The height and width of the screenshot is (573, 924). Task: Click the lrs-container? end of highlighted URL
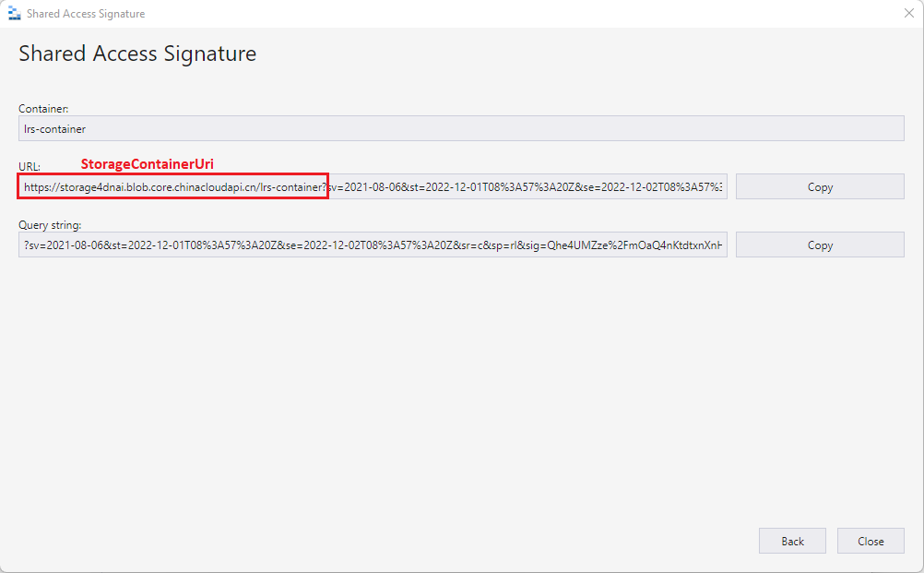point(293,187)
